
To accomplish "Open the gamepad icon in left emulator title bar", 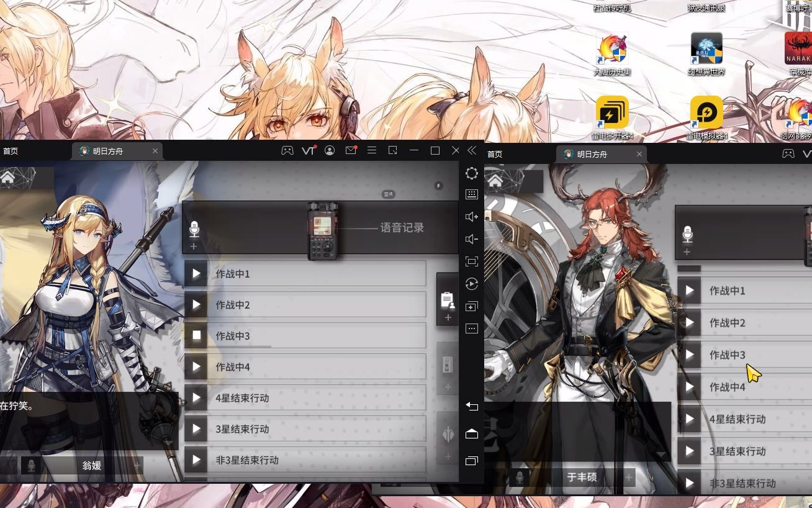I will click(x=287, y=150).
